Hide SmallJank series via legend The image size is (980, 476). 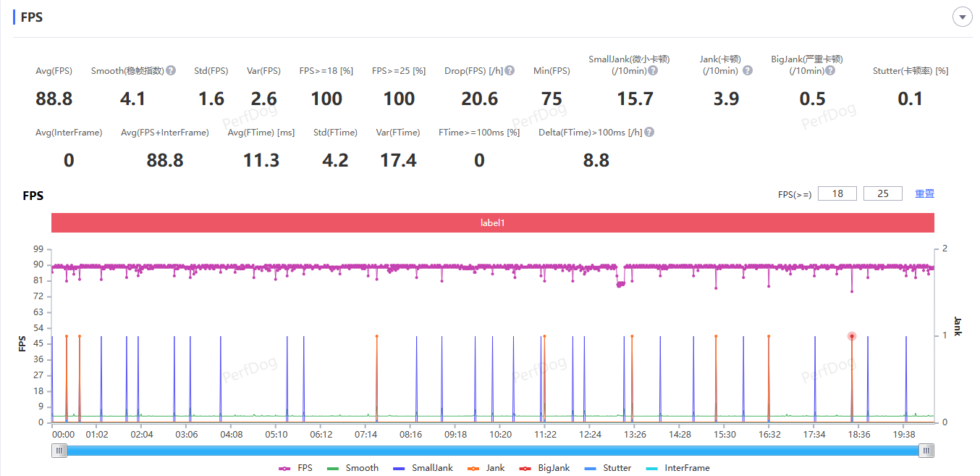[x=423, y=468]
